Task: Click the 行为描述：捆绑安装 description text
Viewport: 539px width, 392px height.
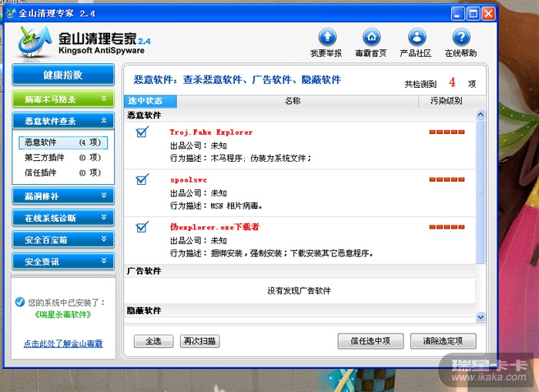Action: (272, 253)
